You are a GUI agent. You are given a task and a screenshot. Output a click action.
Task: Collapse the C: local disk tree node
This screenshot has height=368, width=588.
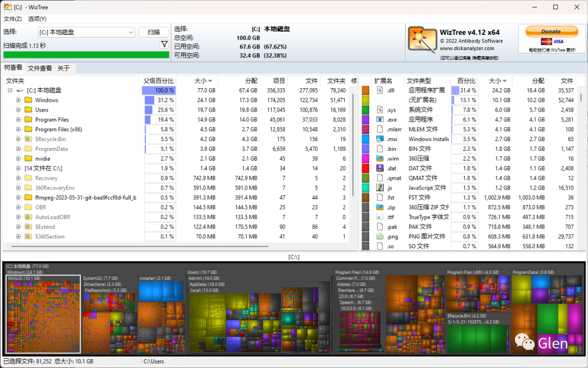pos(10,90)
